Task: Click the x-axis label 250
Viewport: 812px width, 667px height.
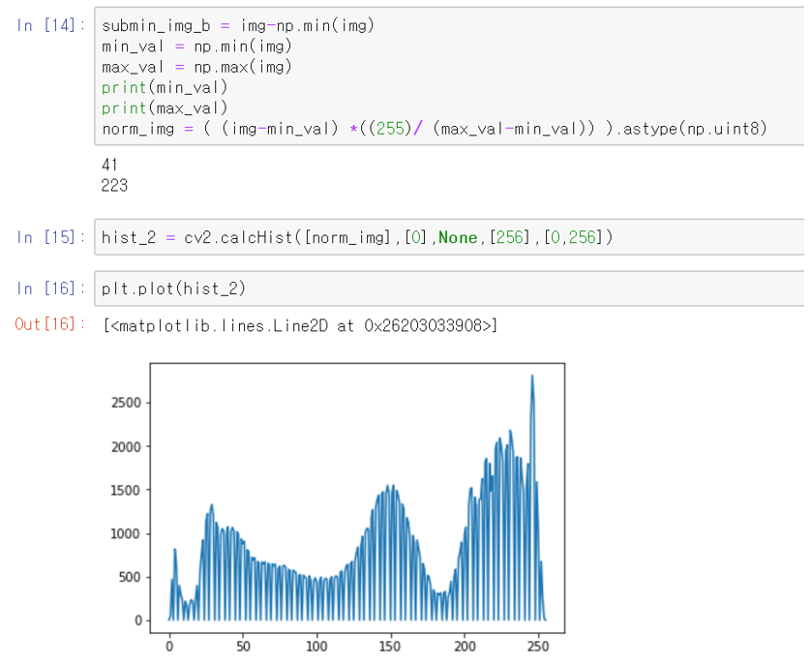Action: click(x=538, y=647)
